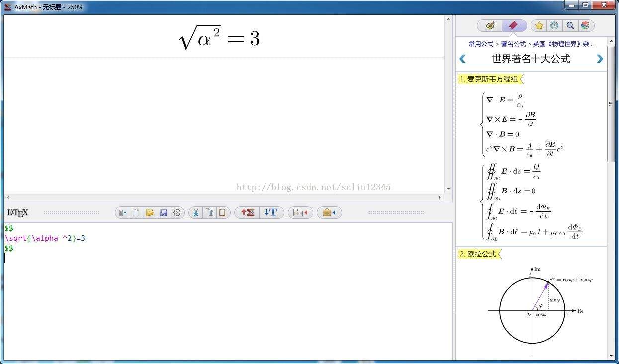Select the Maxwell differential equations formula

coord(523,125)
